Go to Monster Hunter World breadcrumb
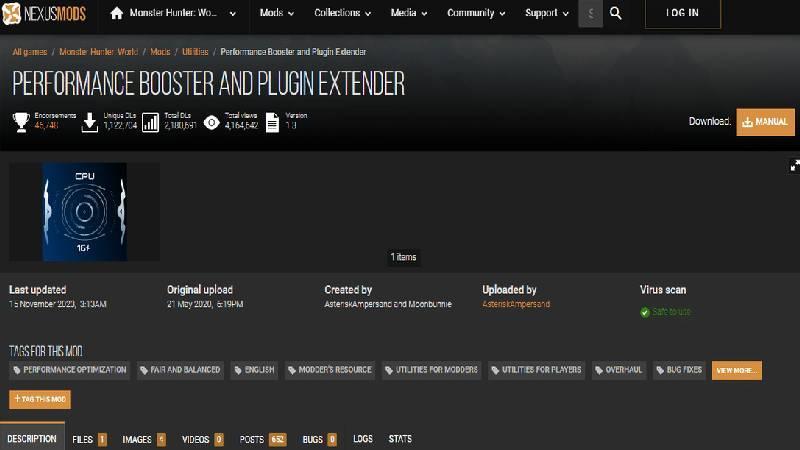Image resolution: width=800 pixels, height=450 pixels. coord(98,52)
